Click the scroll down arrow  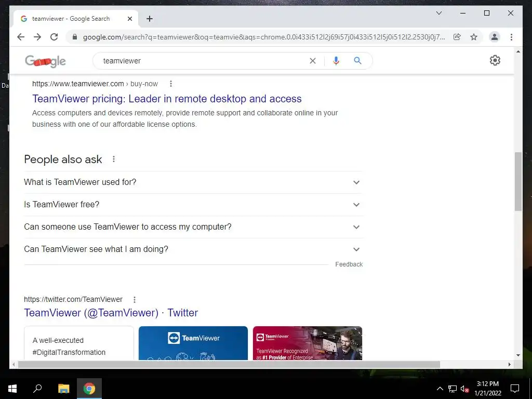coord(518,355)
